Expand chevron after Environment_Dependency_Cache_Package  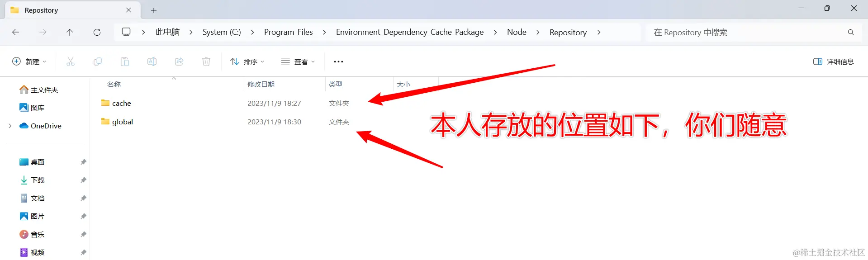495,32
